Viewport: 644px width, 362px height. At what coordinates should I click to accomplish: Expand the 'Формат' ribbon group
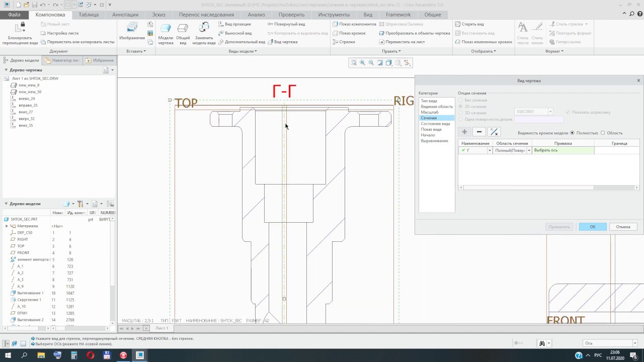coord(554,51)
